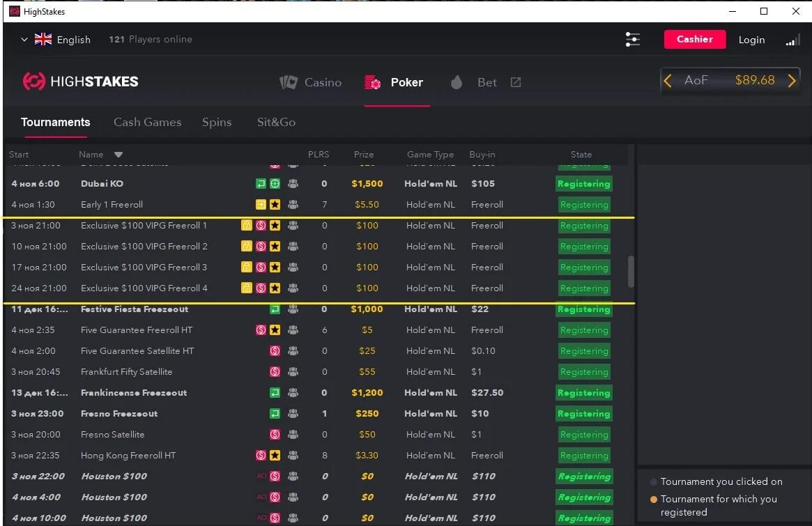
Task: Click star icon in Exclusive VIPG Freeroll 3 row
Action: pyautogui.click(x=275, y=267)
